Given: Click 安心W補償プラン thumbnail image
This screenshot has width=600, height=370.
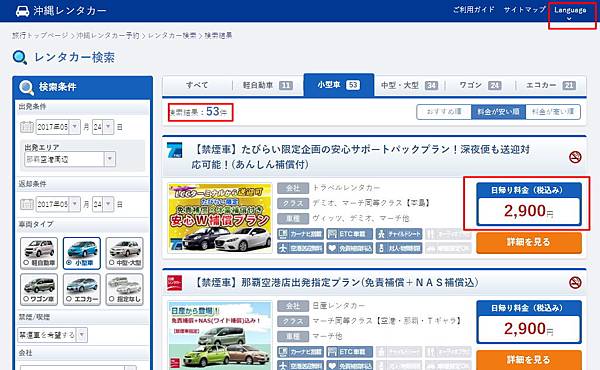Looking at the screenshot, I should coord(220,218).
